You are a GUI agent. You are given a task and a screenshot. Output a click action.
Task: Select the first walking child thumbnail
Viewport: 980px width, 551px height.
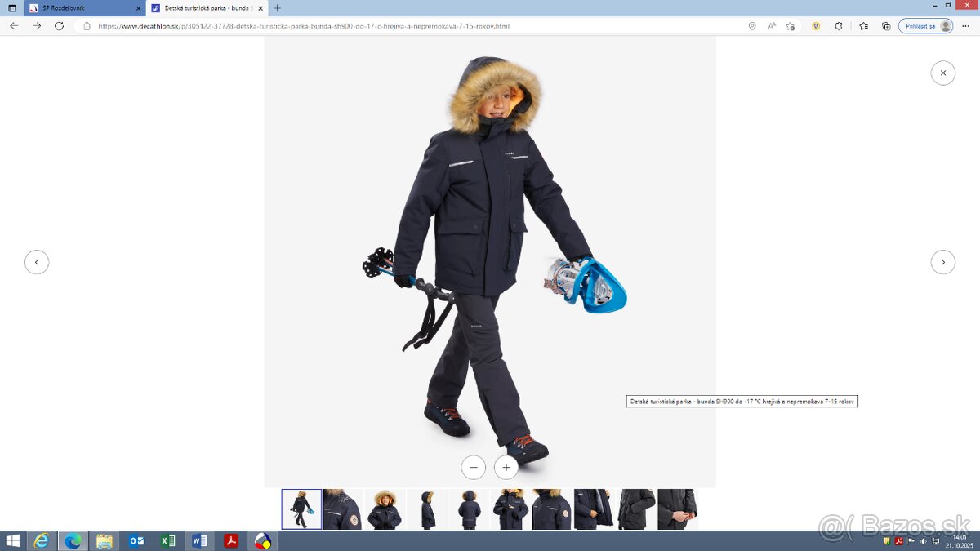tap(301, 509)
